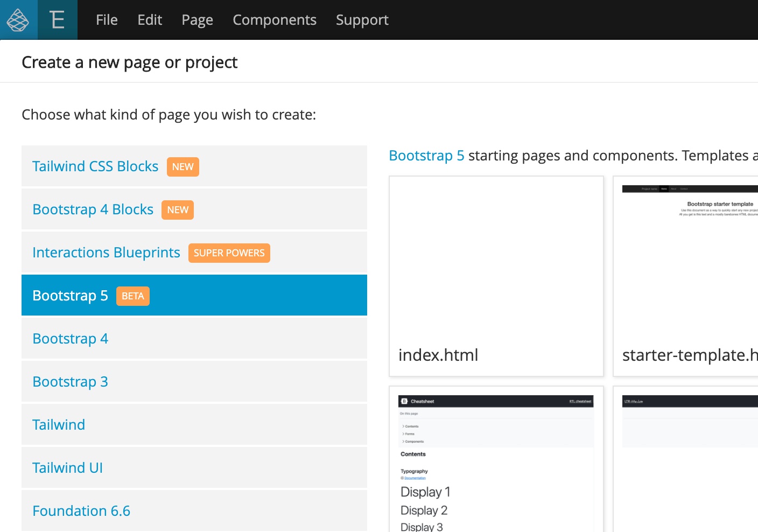Image resolution: width=758 pixels, height=532 pixels.
Task: Click the SUPER POWERS badge
Action: [x=229, y=253]
